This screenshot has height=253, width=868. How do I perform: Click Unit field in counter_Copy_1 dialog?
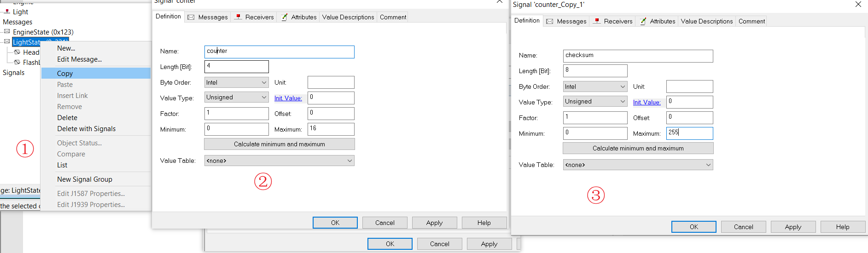690,86
